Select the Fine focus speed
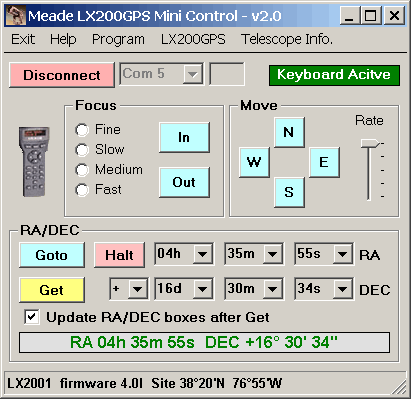 coord(82,130)
